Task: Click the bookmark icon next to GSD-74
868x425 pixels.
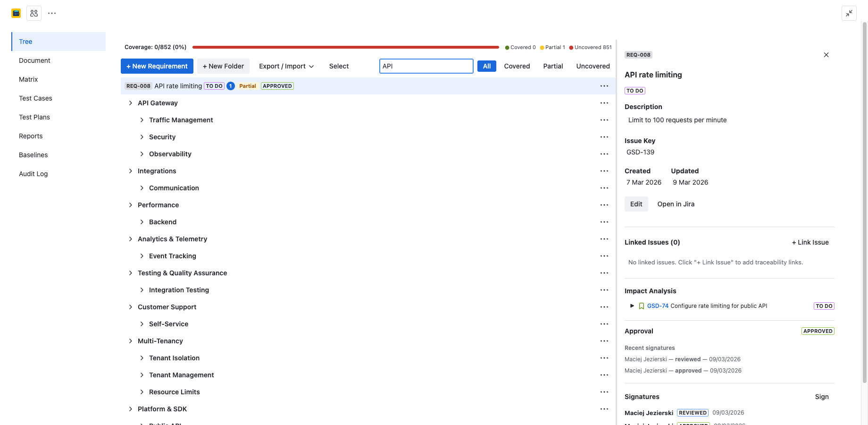Action: [641, 306]
